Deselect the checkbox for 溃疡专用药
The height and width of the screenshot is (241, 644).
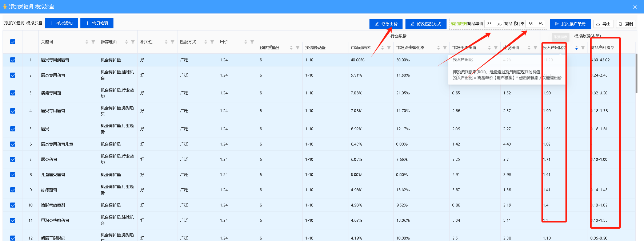pyautogui.click(x=13, y=93)
